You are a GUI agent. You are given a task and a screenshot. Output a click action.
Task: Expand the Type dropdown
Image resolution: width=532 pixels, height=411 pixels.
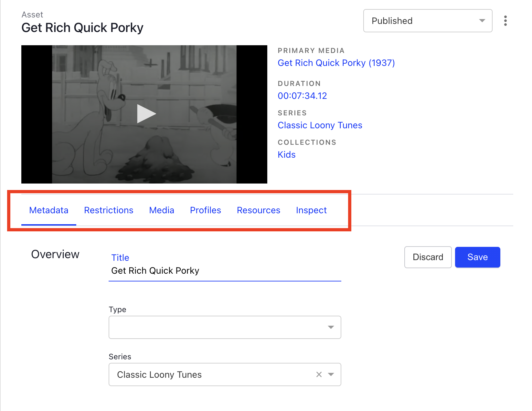pyautogui.click(x=225, y=327)
